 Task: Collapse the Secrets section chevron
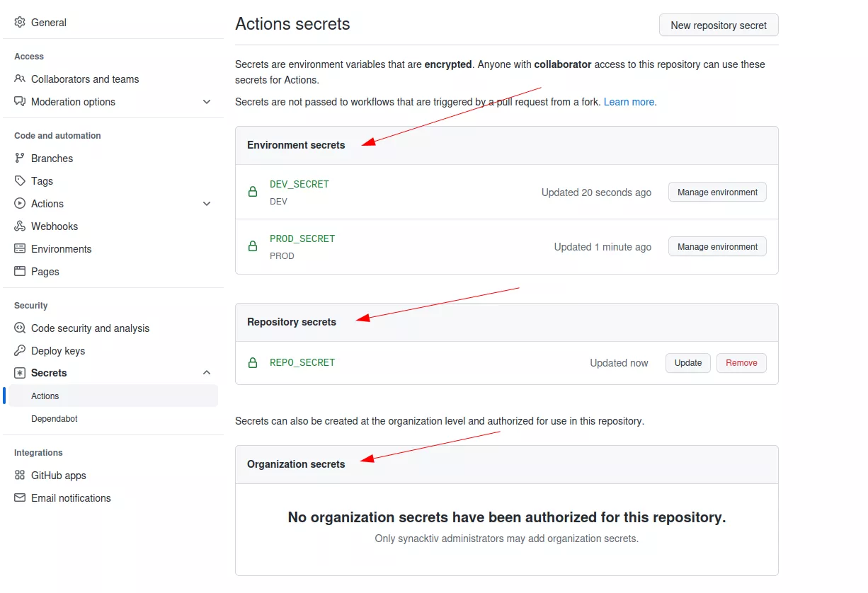pyautogui.click(x=207, y=373)
